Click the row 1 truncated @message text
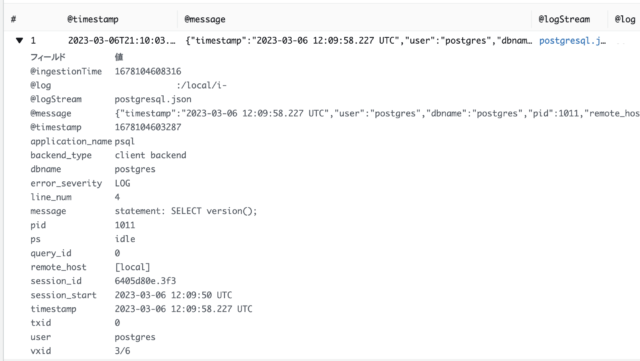This screenshot has width=640, height=361. pyautogui.click(x=359, y=41)
